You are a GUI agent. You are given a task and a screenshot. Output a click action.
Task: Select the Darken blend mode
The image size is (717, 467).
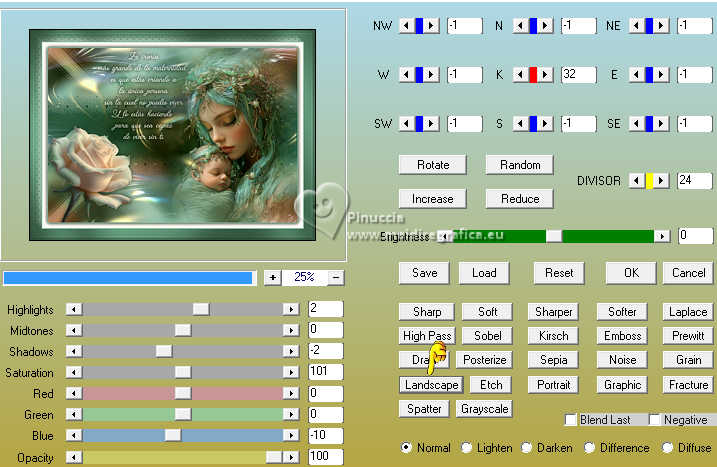click(527, 448)
